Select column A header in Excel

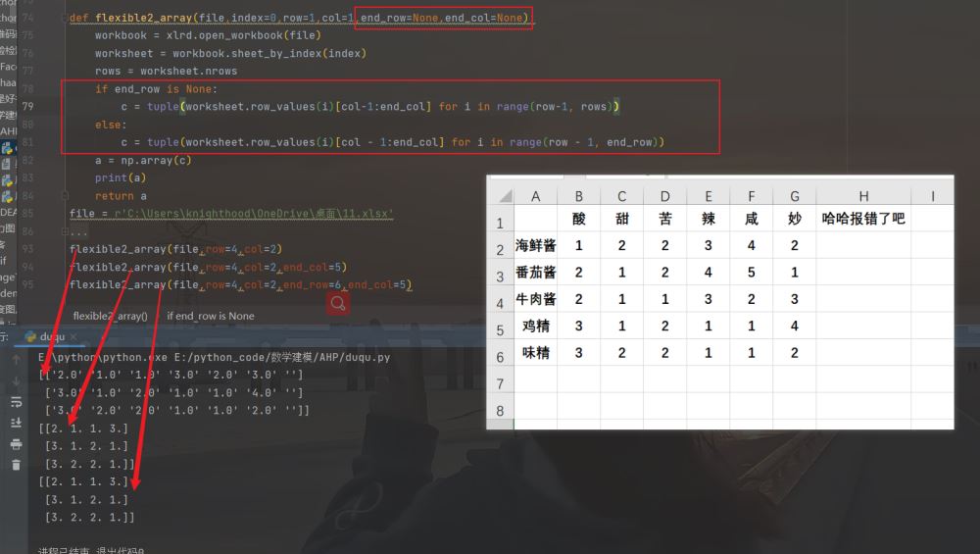click(x=536, y=196)
